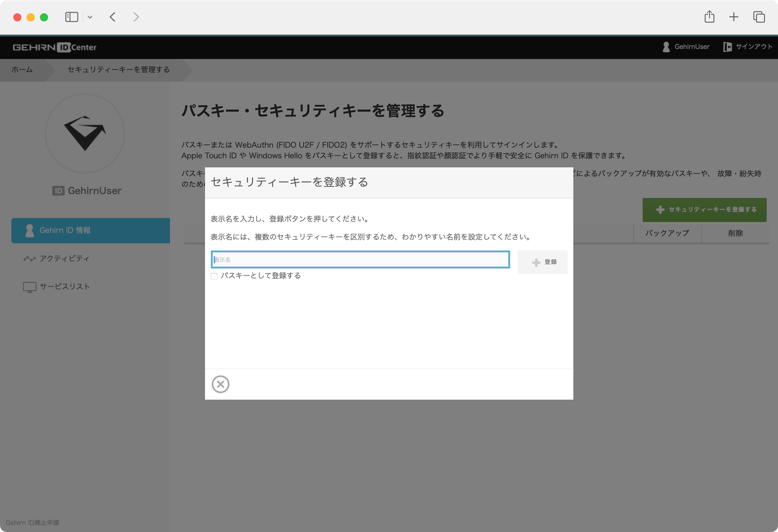778x532 pixels.
Task: Enable パスキーとして登録する checkbox
Action: [x=214, y=276]
